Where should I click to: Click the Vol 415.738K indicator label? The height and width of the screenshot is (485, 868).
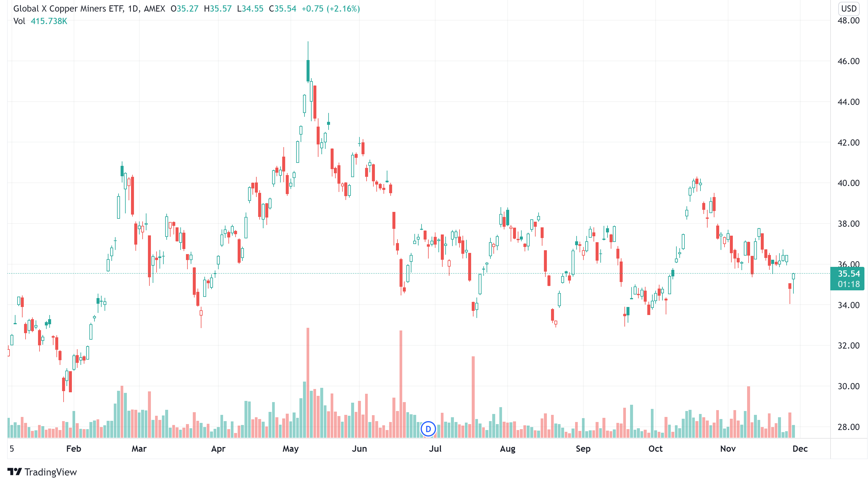[x=40, y=21]
